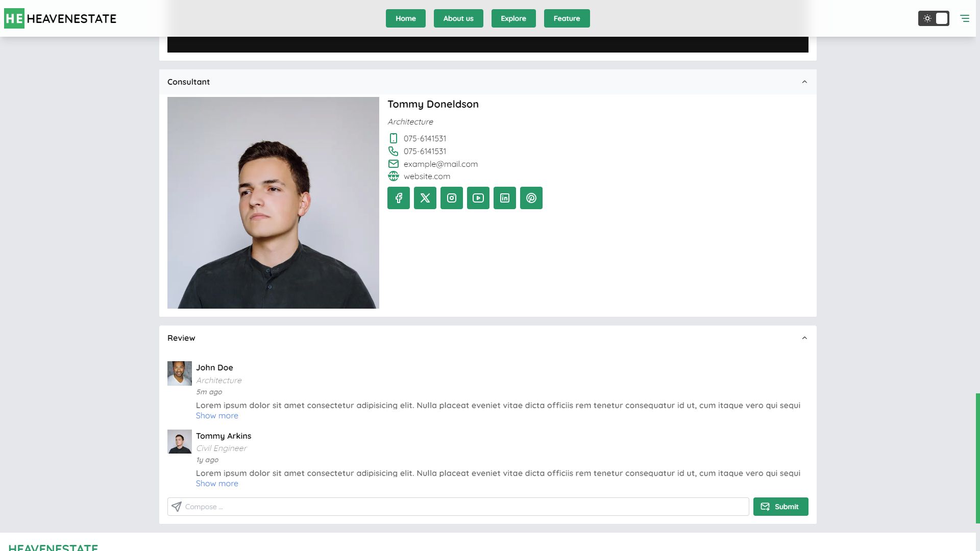
Task: Collapse the Review section
Action: (x=804, y=338)
